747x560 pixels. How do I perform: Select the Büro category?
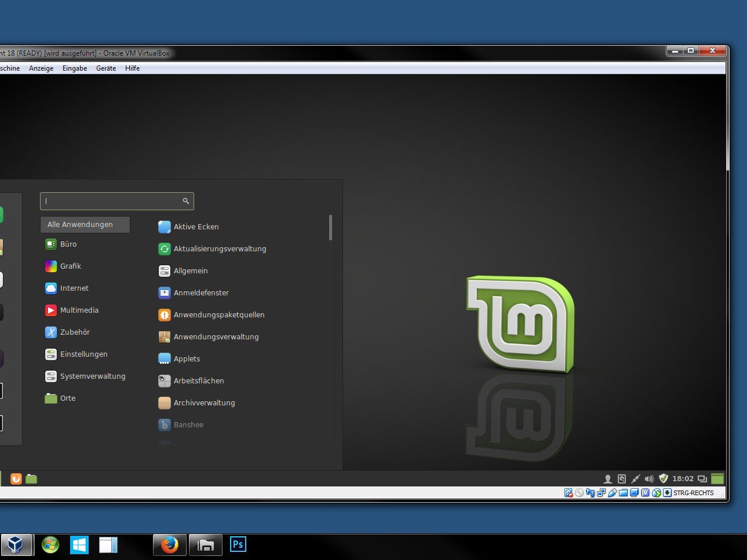click(61, 244)
